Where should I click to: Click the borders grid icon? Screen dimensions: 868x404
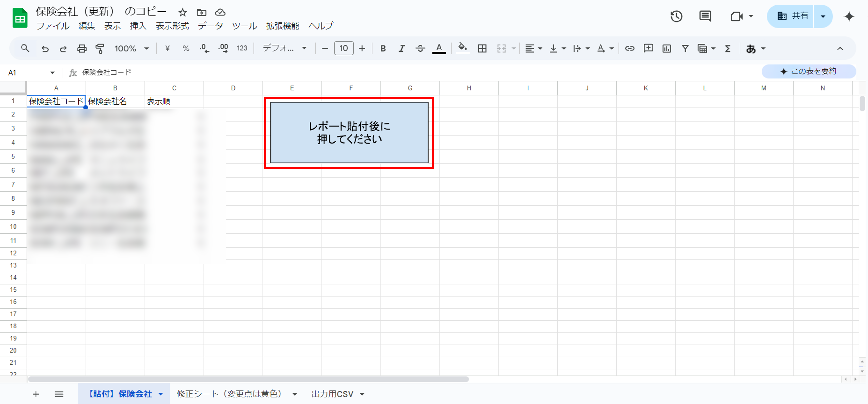tap(482, 49)
